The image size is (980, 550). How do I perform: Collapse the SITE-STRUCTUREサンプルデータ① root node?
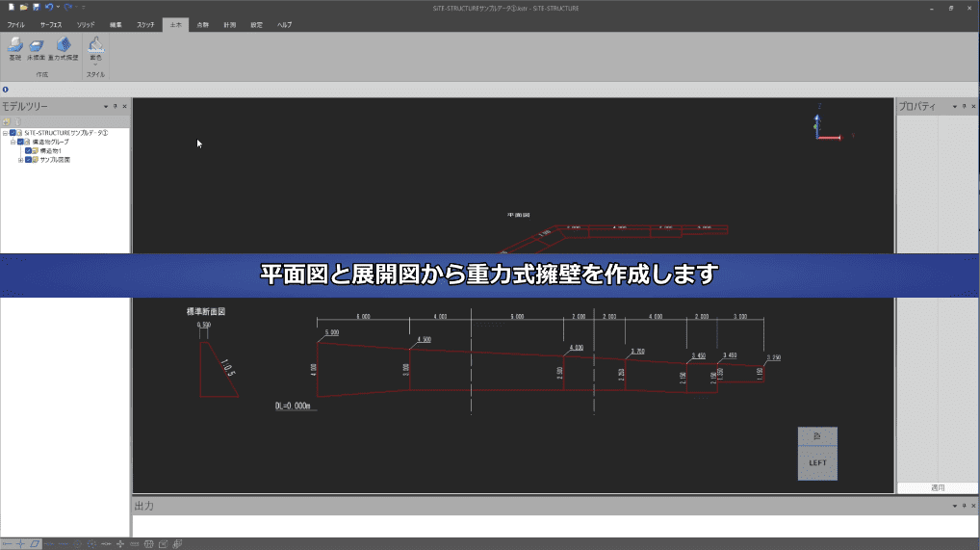5,133
